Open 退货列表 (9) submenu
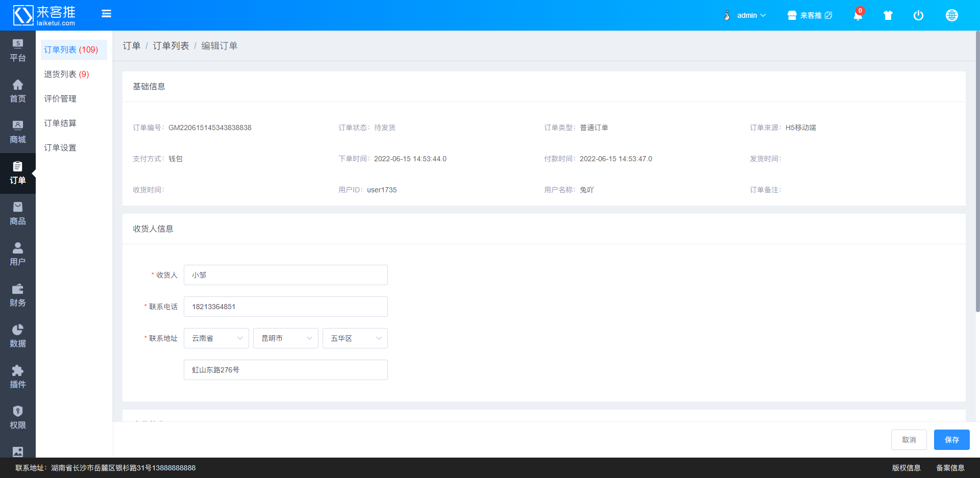980x478 pixels. click(x=73, y=74)
